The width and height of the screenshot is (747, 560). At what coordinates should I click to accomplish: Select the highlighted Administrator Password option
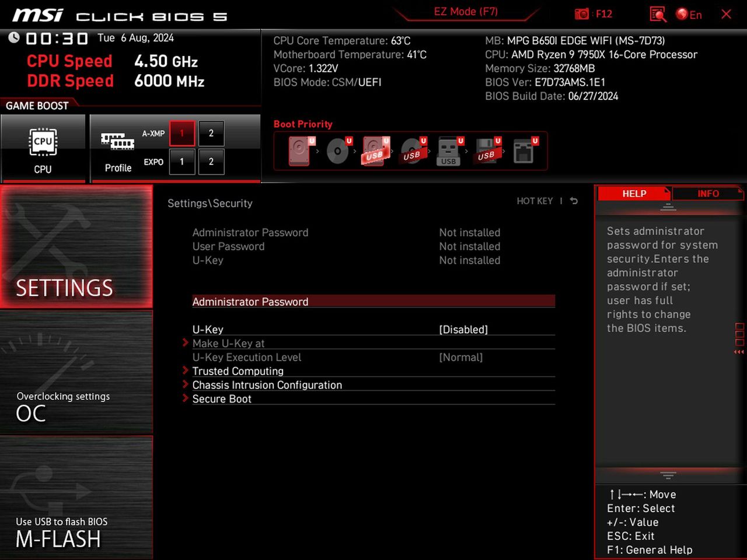(373, 302)
